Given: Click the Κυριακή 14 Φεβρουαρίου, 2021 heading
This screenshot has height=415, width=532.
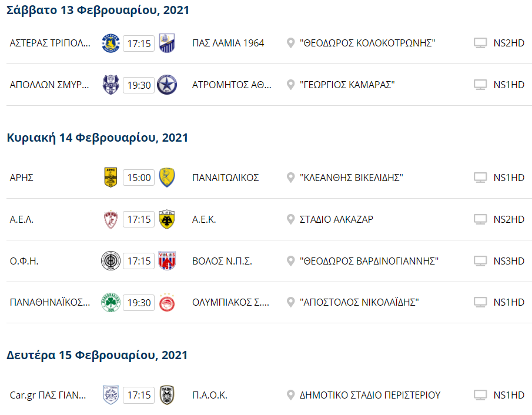Looking at the screenshot, I should pyautogui.click(x=98, y=138).
